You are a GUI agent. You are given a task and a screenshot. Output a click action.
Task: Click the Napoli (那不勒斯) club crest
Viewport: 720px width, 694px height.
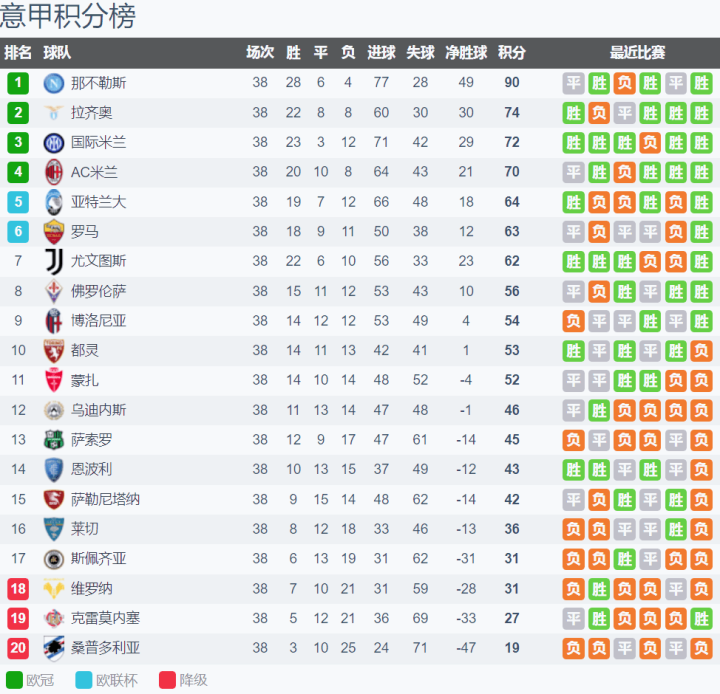pyautogui.click(x=54, y=83)
